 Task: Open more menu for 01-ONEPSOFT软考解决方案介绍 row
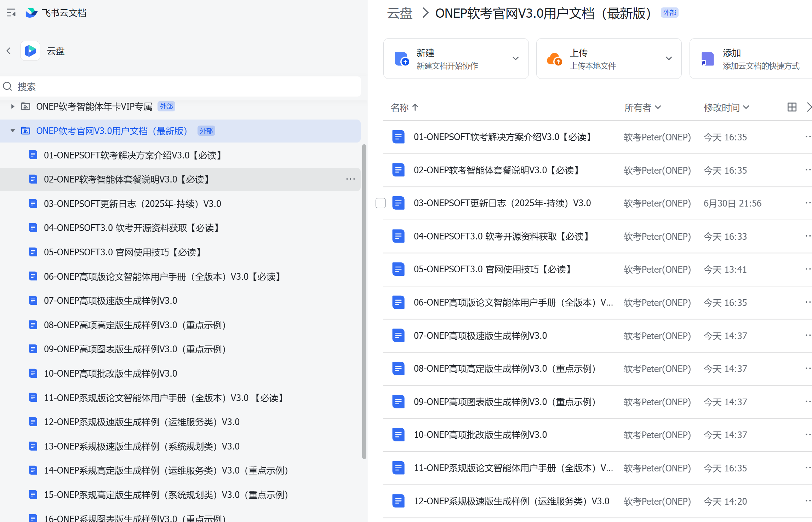pyautogui.click(x=808, y=137)
